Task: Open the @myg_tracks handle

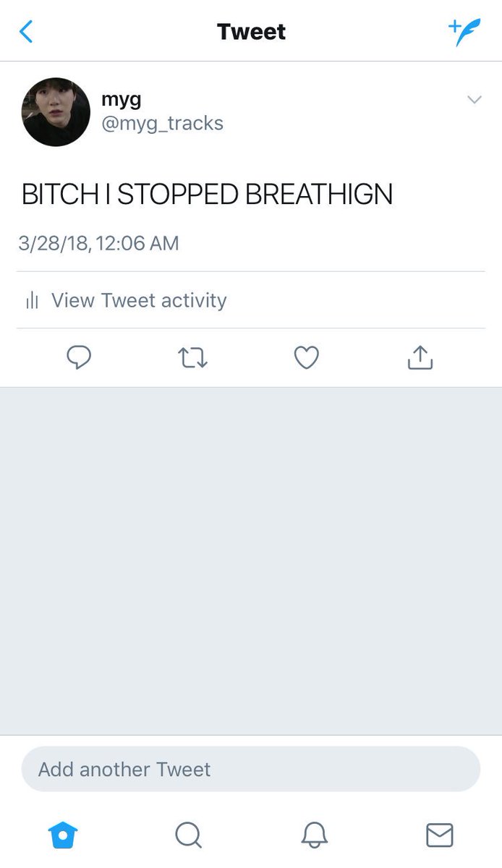Action: click(162, 124)
